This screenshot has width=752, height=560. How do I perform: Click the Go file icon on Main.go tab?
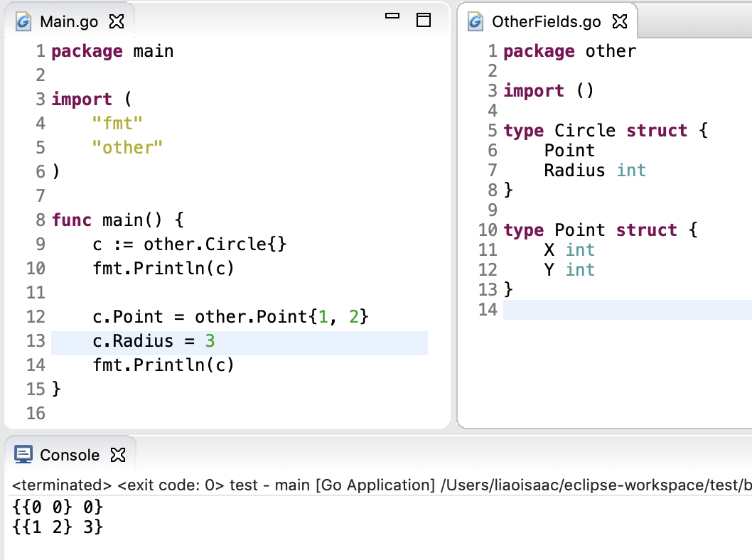(23, 21)
